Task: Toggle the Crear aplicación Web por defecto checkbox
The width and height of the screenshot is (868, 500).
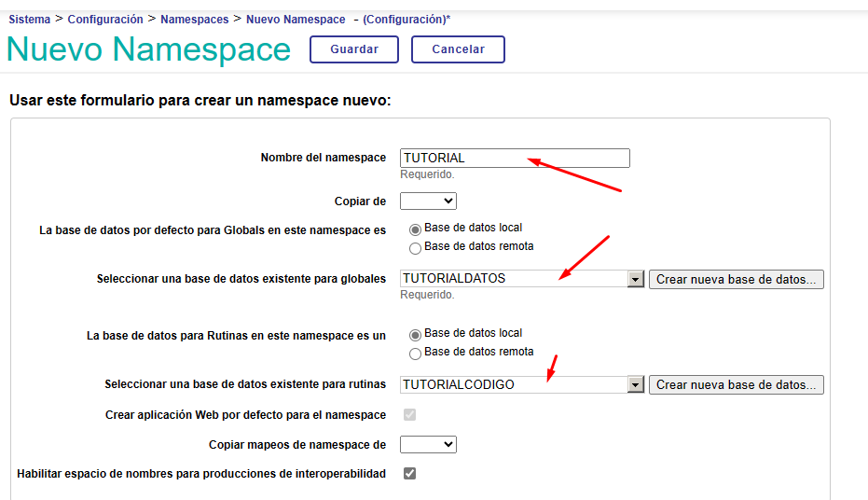Action: (409, 415)
